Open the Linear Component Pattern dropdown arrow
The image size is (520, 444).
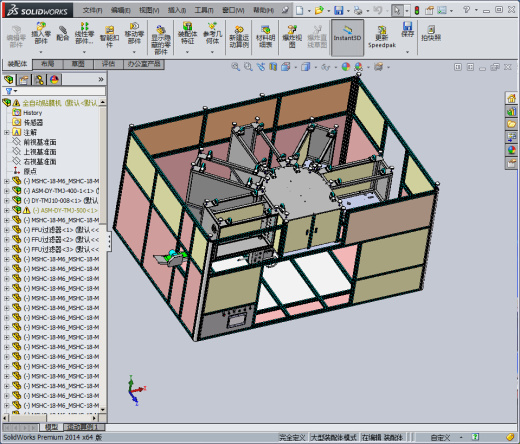[84, 52]
